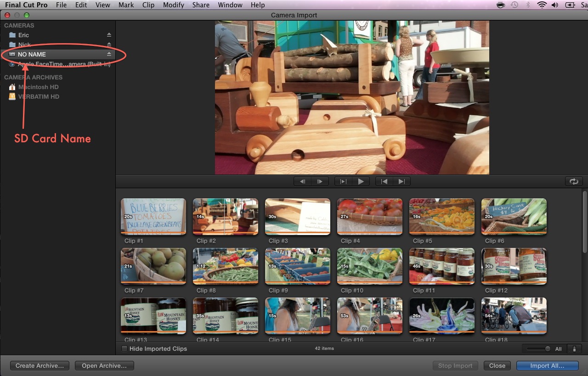Eject the Eric camera volume
This screenshot has width=588, height=376.
pos(108,35)
